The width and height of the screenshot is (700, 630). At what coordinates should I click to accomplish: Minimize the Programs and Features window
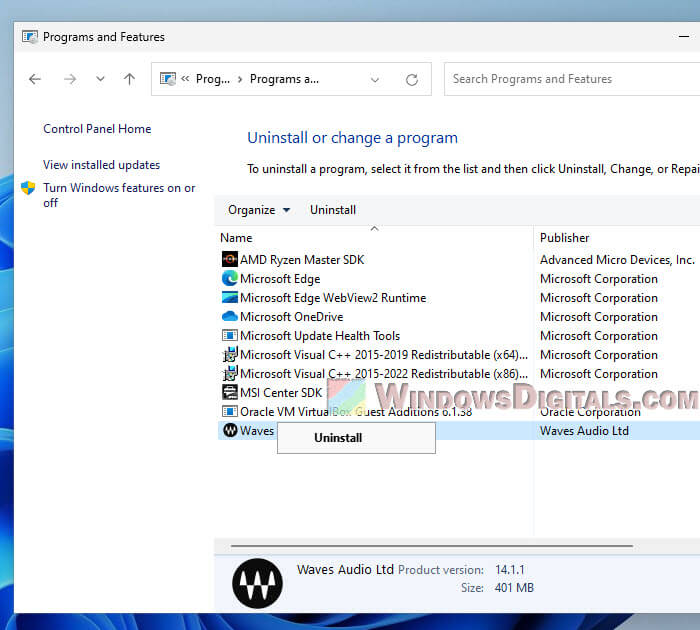683,37
